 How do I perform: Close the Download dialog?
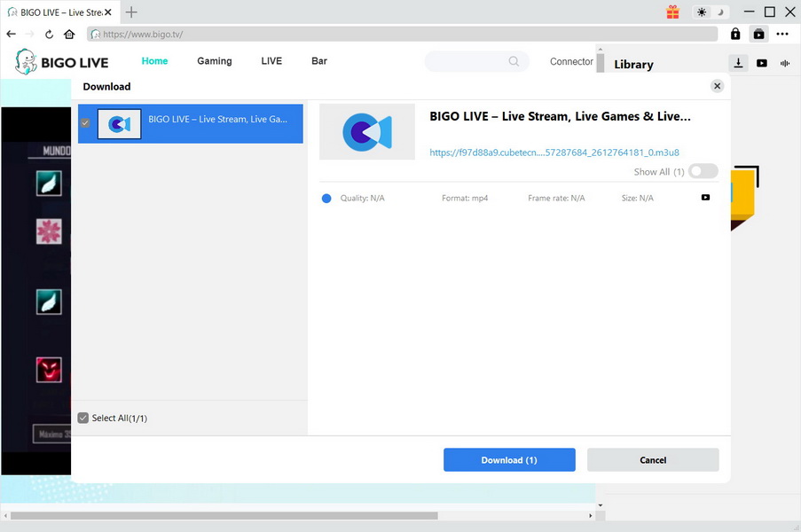(x=718, y=86)
